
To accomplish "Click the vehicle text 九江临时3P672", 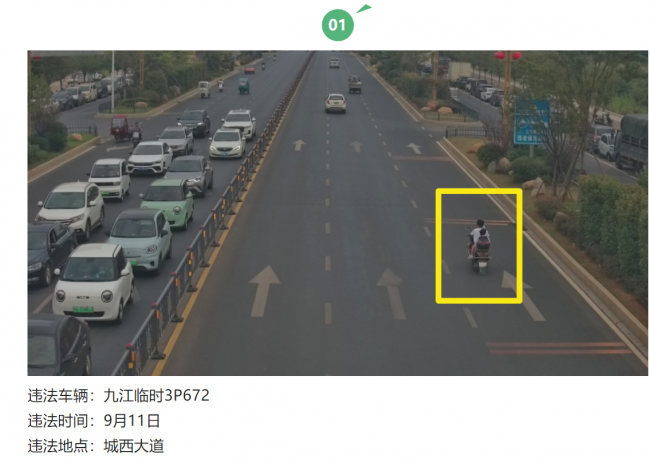I will click(x=156, y=395).
